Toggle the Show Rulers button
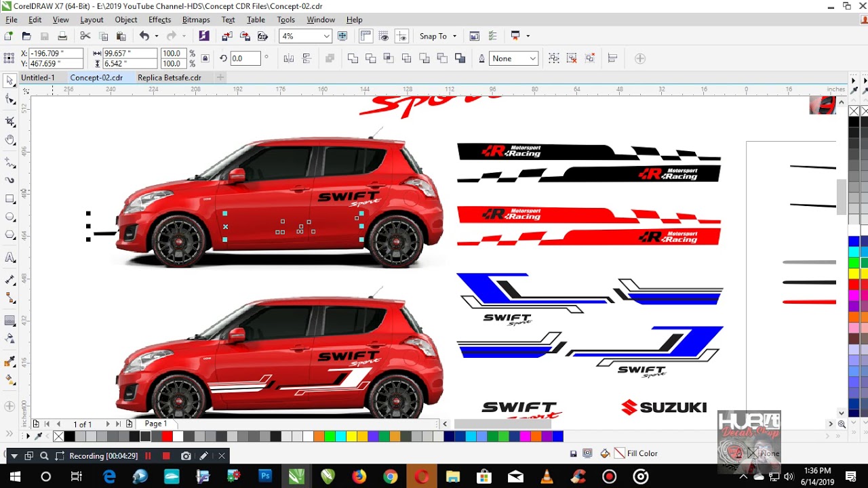 coord(366,36)
